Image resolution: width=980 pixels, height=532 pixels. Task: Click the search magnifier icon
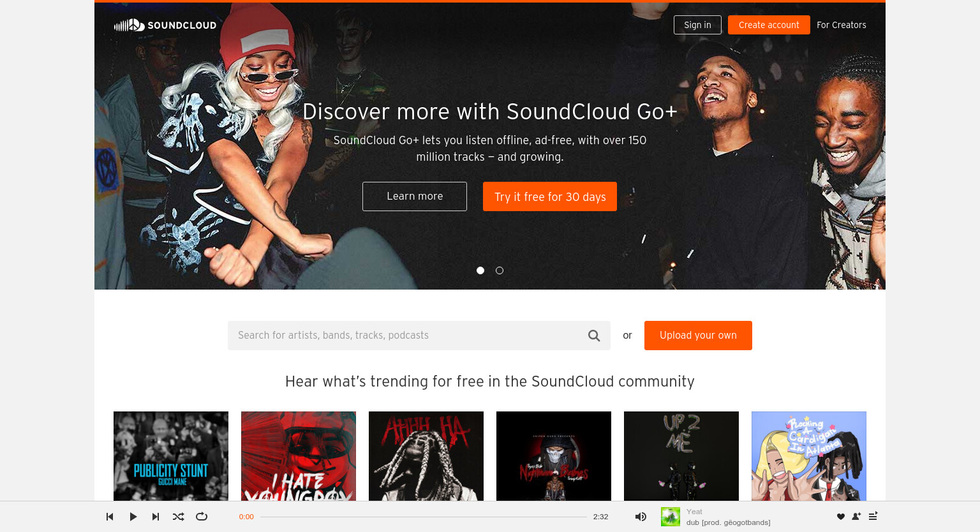[x=594, y=336]
